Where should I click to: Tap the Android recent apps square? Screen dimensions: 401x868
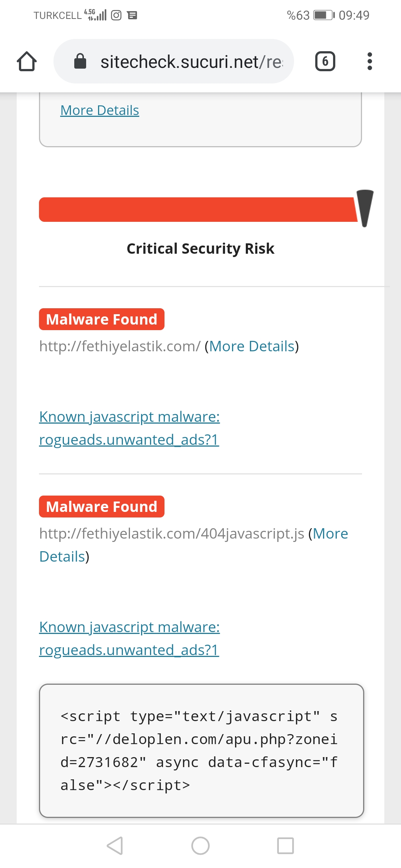(x=286, y=846)
